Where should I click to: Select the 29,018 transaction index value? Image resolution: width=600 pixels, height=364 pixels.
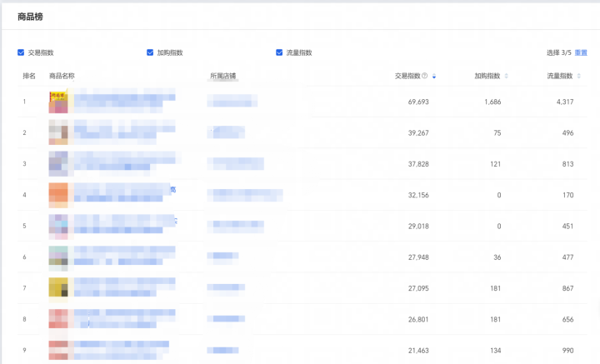[418, 227]
